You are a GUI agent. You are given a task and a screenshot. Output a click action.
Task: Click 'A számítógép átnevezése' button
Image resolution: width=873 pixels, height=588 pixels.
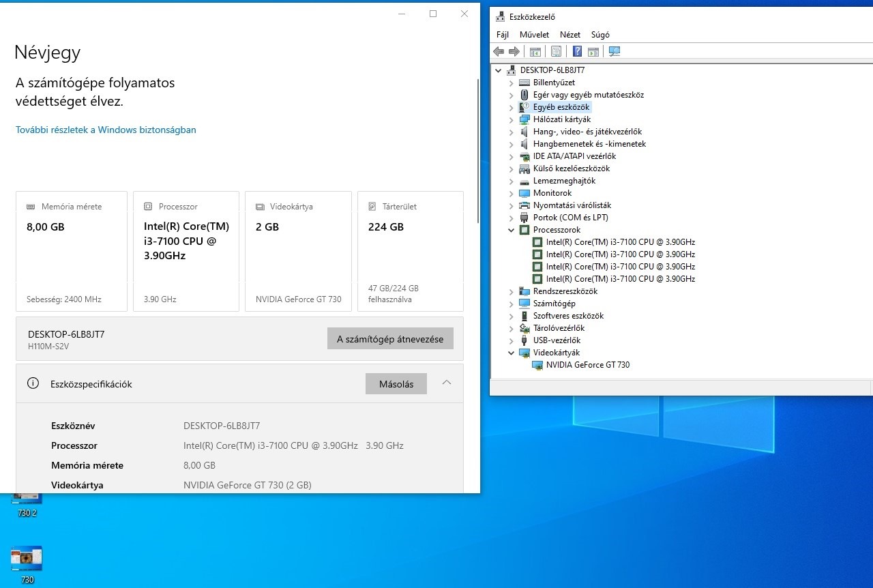(390, 339)
